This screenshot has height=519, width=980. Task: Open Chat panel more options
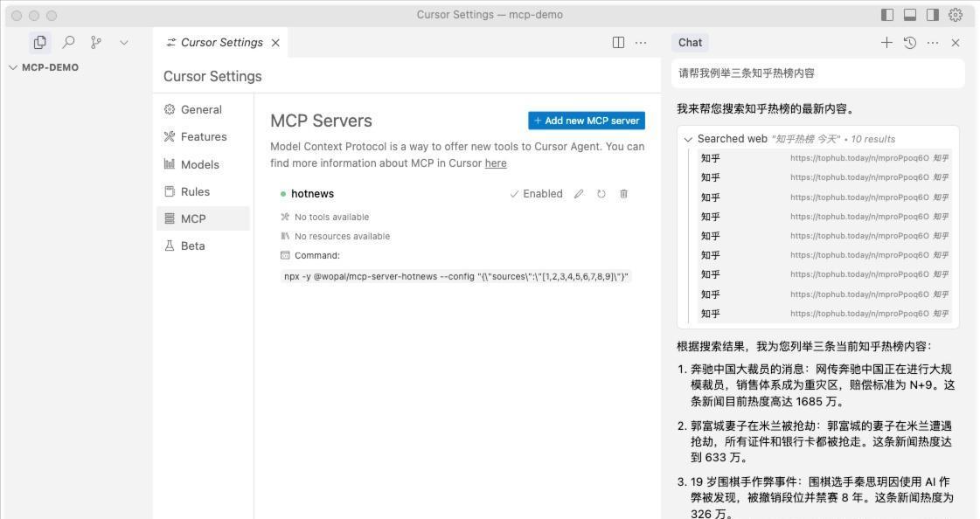pos(933,43)
